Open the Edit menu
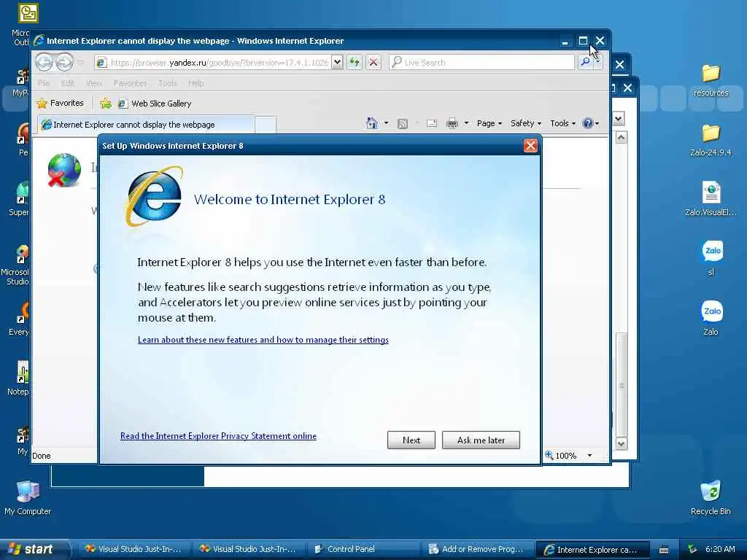 (68, 83)
